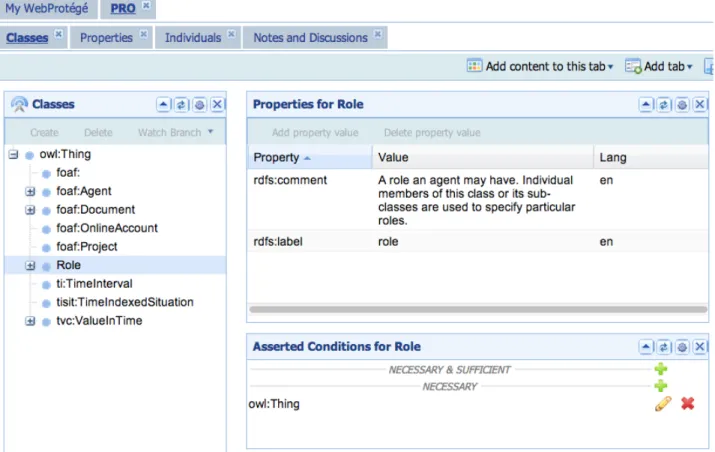Viewport: 715px width, 452px height.
Task: Click the rdfs:comment property cell
Action: point(290,180)
